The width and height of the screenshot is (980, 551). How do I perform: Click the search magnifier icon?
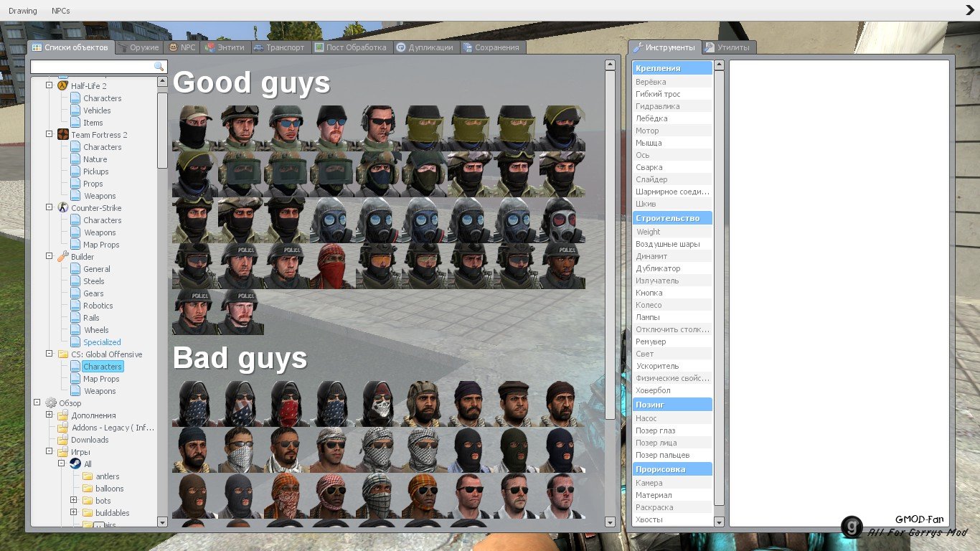pyautogui.click(x=159, y=67)
